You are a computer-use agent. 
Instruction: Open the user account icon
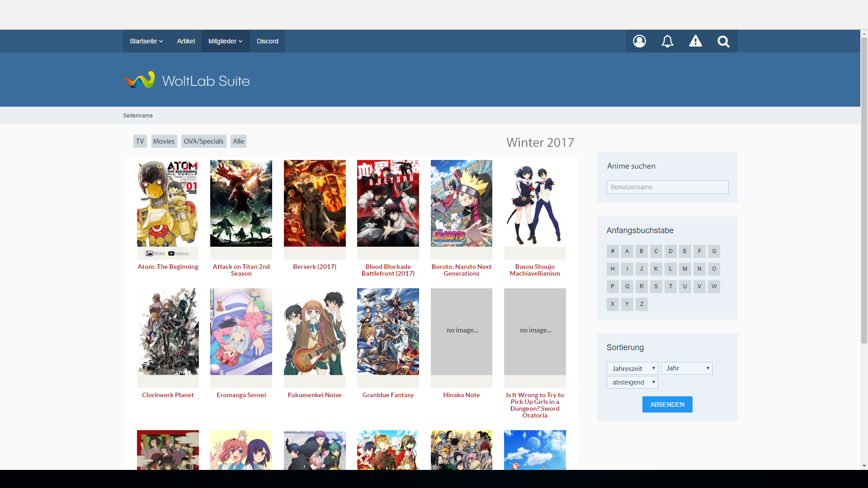[x=639, y=41]
